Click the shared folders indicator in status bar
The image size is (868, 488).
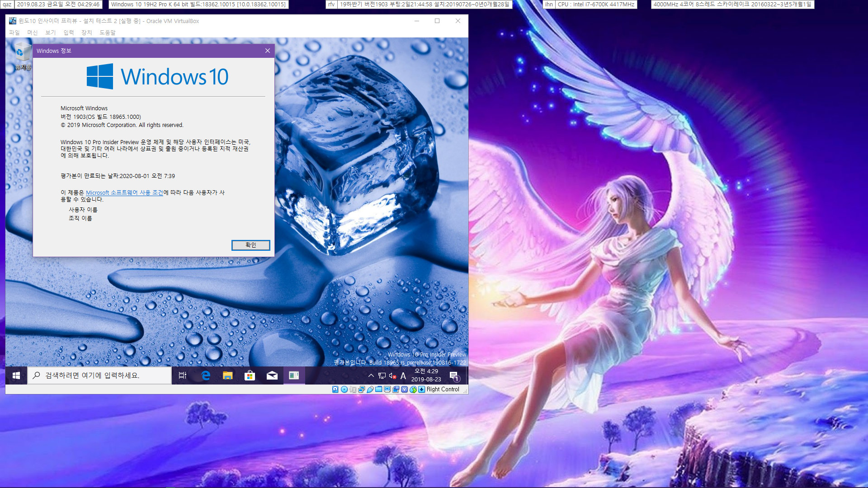coord(379,389)
